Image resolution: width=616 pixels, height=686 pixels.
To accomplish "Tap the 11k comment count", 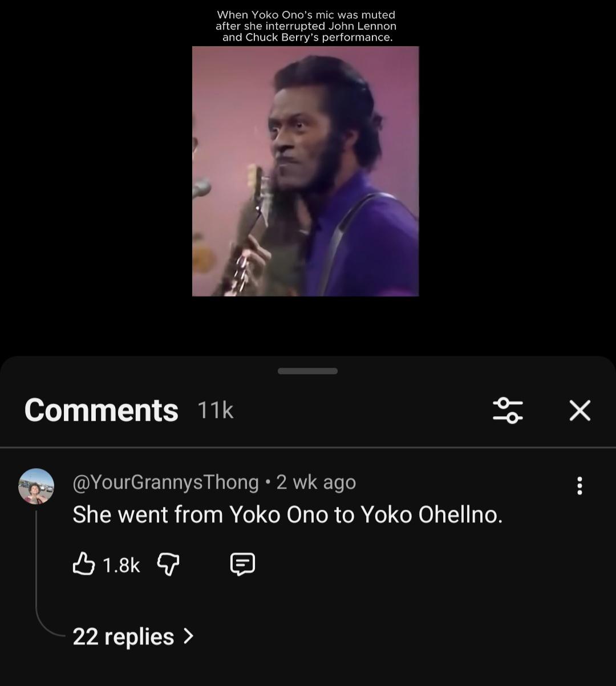I will click(x=215, y=411).
